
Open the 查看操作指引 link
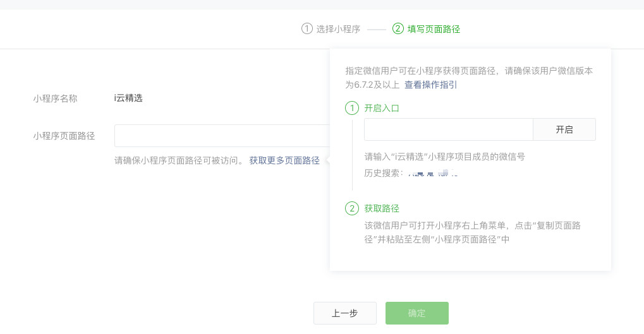click(x=430, y=85)
